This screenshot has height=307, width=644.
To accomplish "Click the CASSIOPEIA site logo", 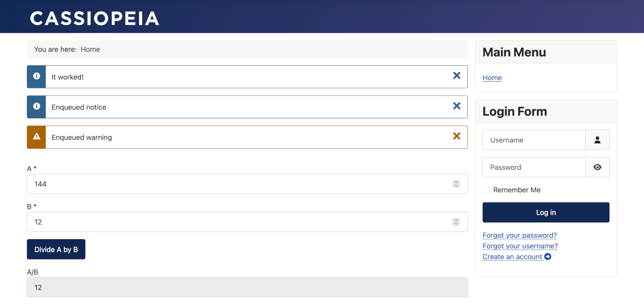I will tap(94, 18).
